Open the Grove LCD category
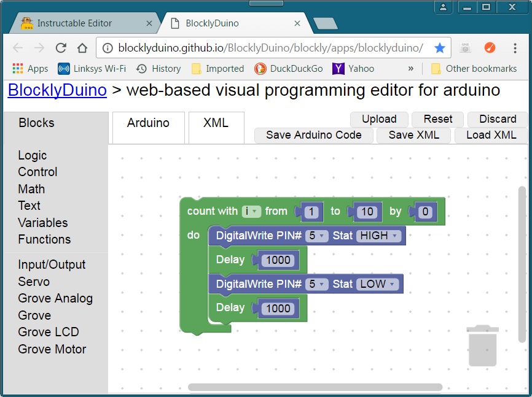The height and width of the screenshot is (397, 532). [x=48, y=332]
